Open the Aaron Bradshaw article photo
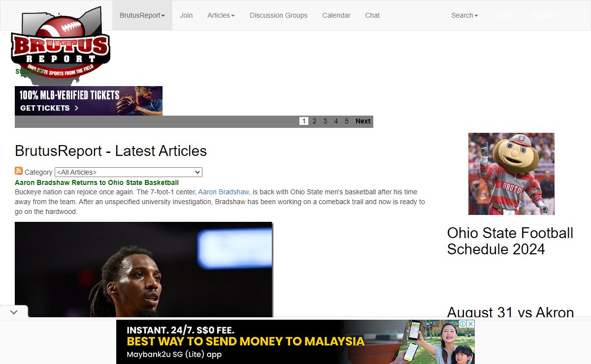The image size is (591, 364). tap(144, 270)
